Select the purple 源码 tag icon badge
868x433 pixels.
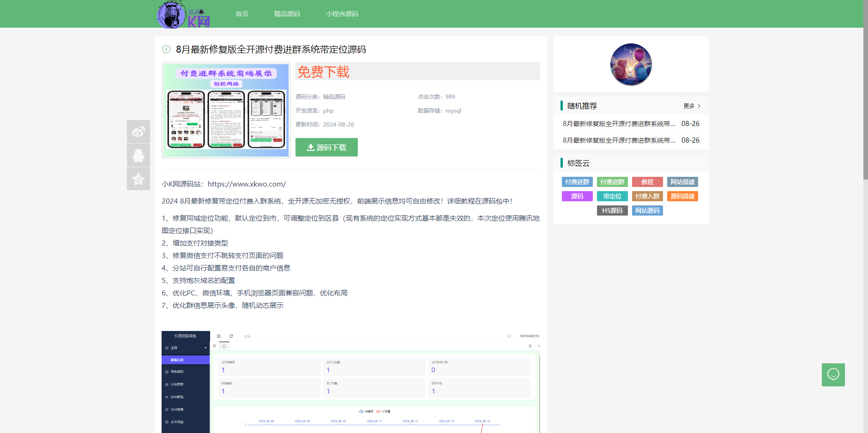click(577, 196)
